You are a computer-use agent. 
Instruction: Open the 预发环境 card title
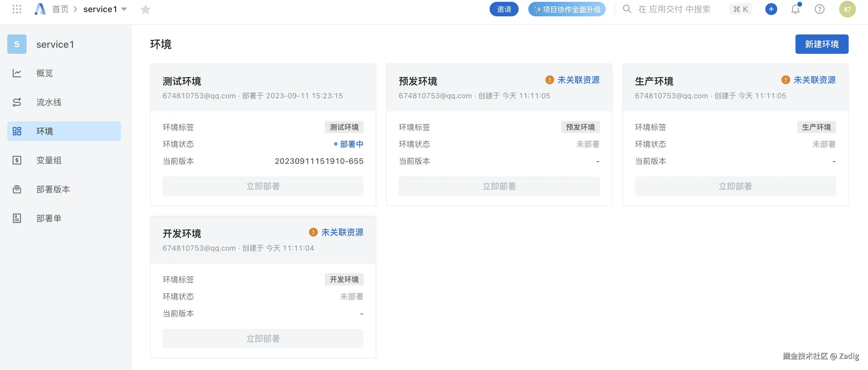point(418,81)
